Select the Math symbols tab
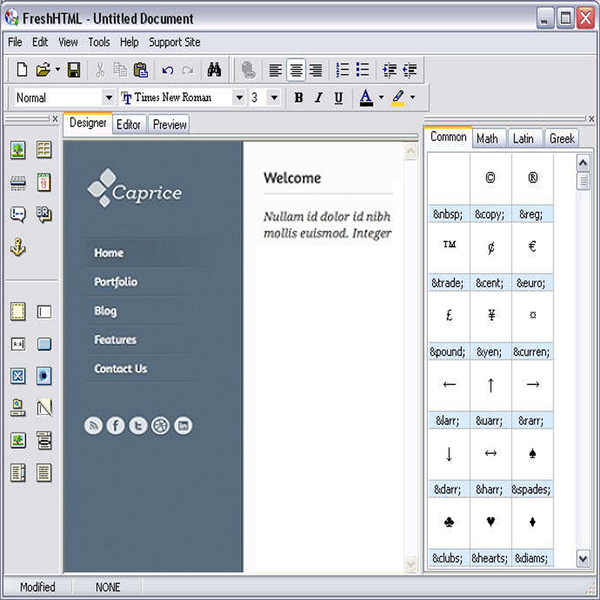Viewport: 600px width, 600px height. 488,138
